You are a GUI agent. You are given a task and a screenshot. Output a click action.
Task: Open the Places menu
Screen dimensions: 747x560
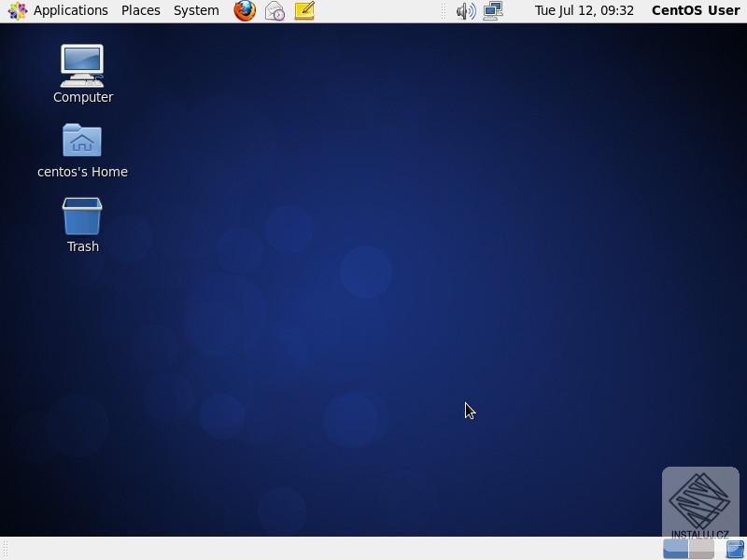coord(141,10)
